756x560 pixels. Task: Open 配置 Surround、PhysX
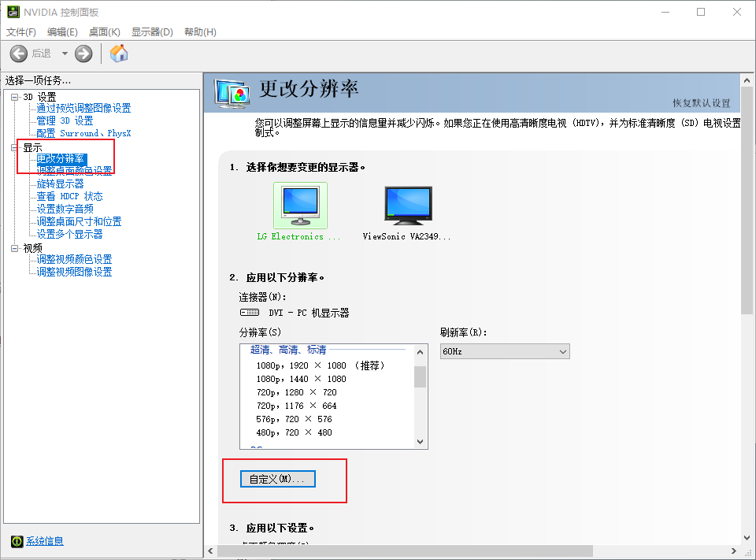pos(84,133)
